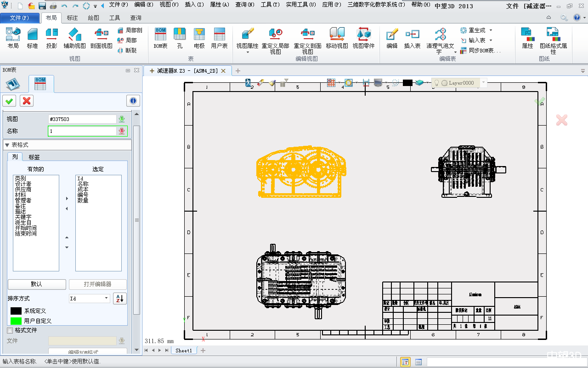Click the 电极 electrode table icon
This screenshot has height=368, width=588.
pos(199,38)
